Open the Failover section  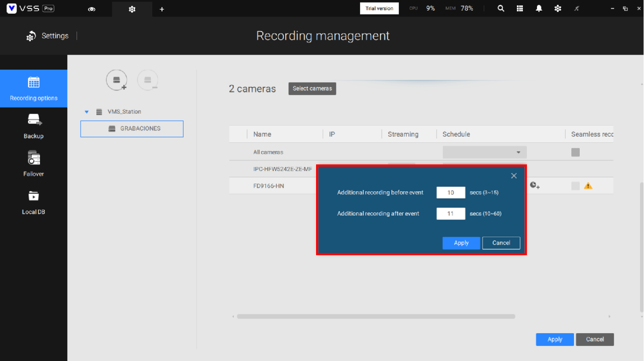pos(33,164)
